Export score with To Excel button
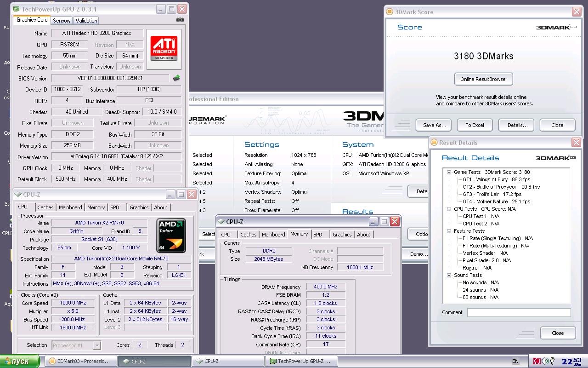 475,125
